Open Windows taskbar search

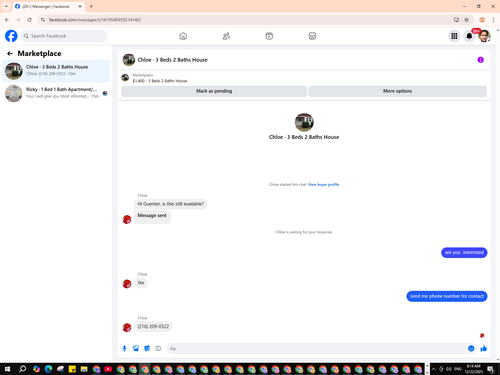22,369
